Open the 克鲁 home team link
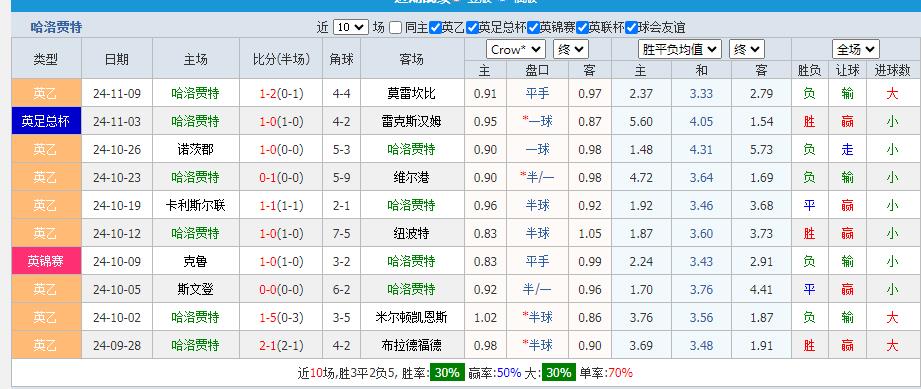Viewport: 921px width, 389px height. click(x=196, y=261)
